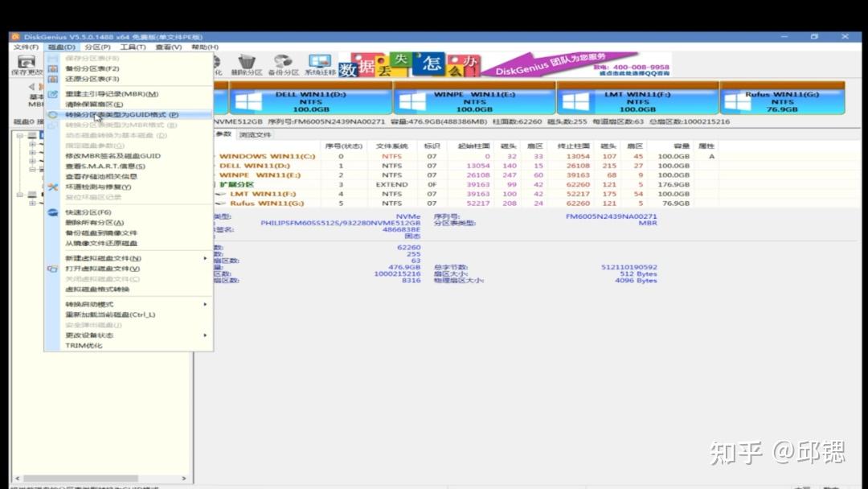Open the 查看(V) menu
This screenshot has width=868, height=489.
tap(168, 47)
